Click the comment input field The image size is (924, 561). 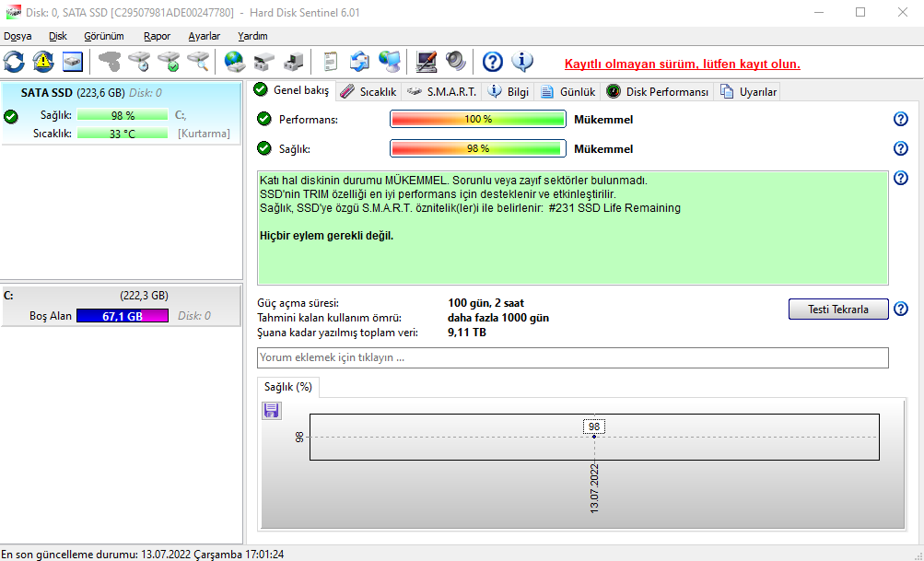point(573,357)
